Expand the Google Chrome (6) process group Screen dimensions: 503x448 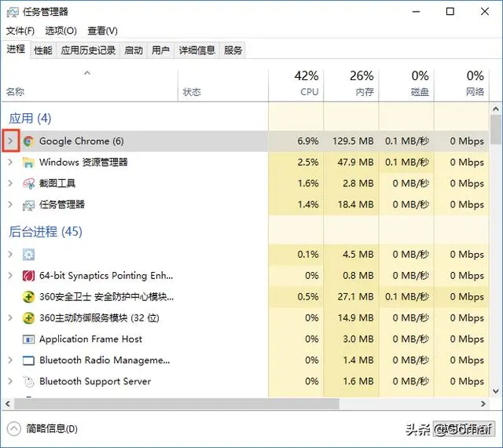pos(10,141)
